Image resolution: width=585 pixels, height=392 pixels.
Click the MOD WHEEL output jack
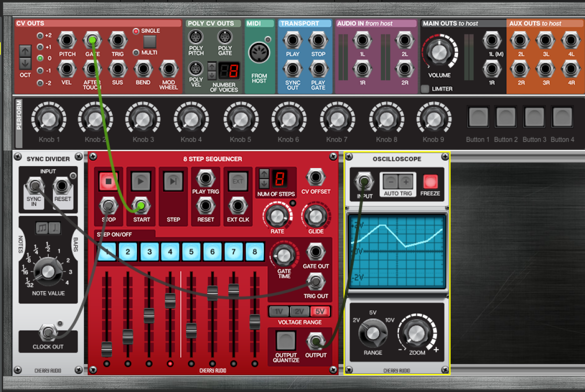[168, 69]
